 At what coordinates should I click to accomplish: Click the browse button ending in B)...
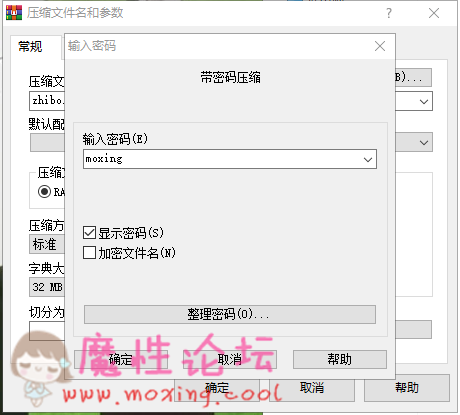coord(413,78)
